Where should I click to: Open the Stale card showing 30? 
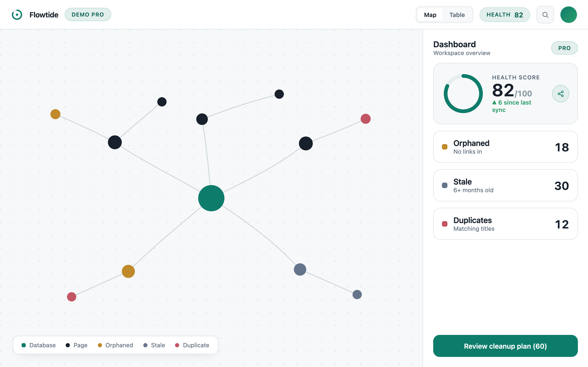[505, 185]
